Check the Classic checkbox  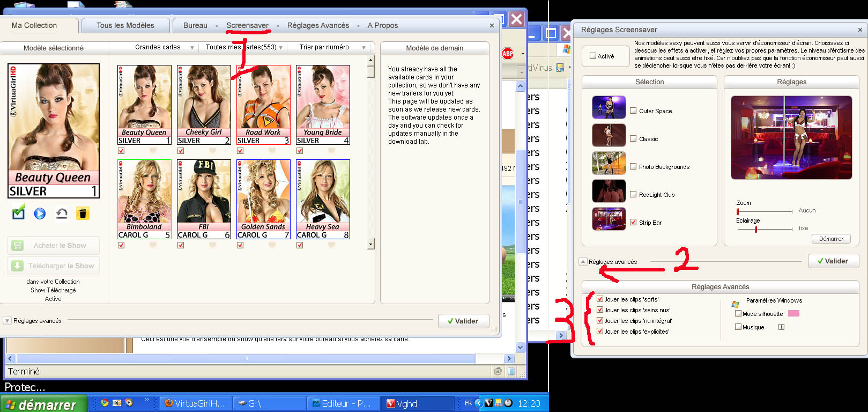point(634,138)
